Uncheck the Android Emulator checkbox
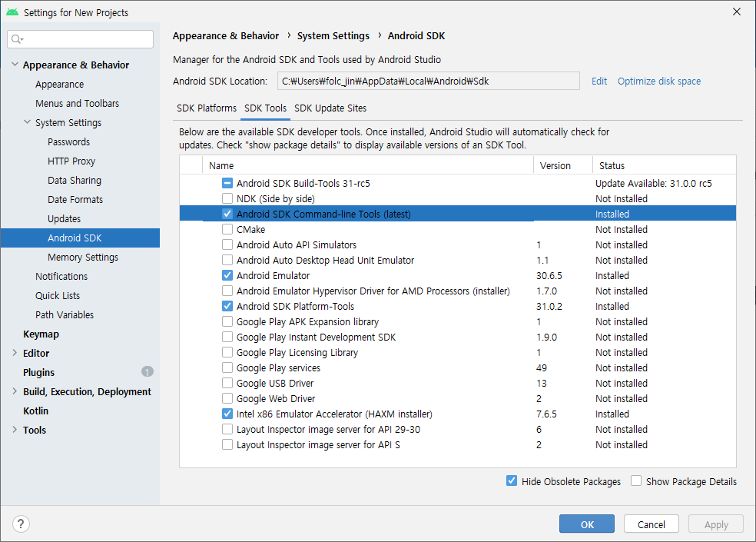This screenshot has height=542, width=756. coord(227,275)
